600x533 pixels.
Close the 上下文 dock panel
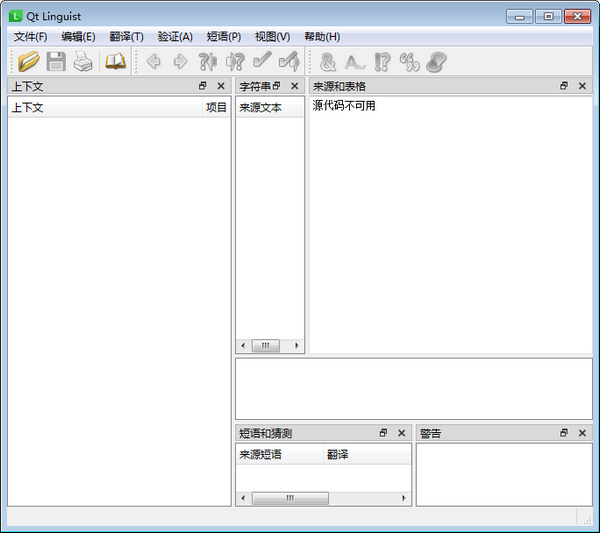(x=221, y=86)
